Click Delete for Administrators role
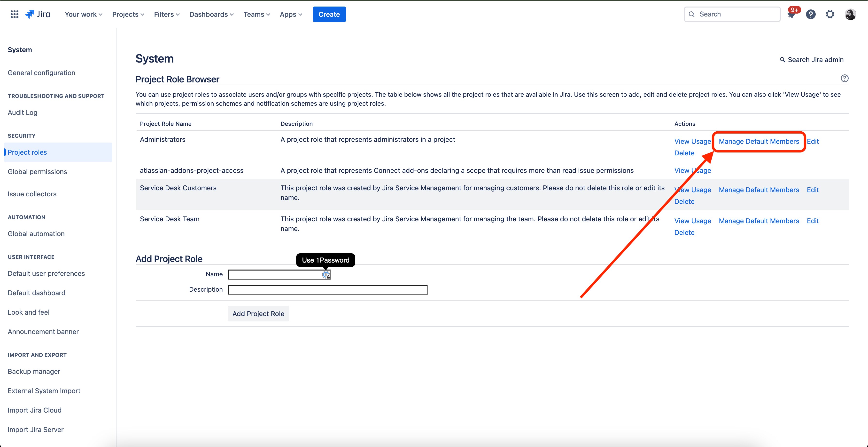 pos(684,153)
